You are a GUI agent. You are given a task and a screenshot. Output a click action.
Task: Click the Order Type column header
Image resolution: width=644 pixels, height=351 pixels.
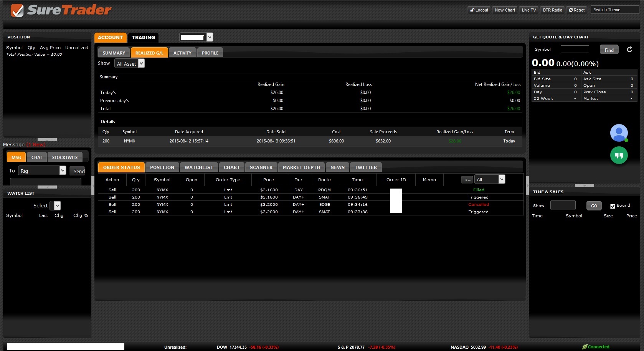(x=228, y=180)
